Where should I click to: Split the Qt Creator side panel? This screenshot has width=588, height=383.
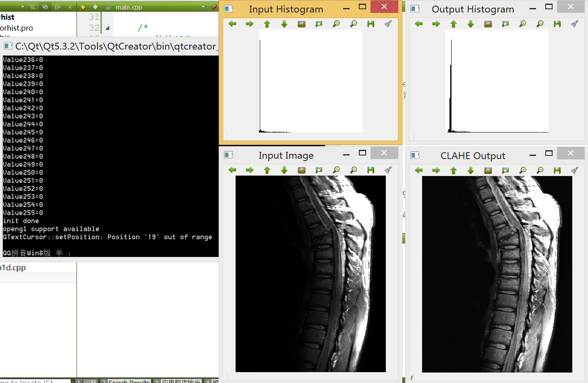click(x=58, y=7)
